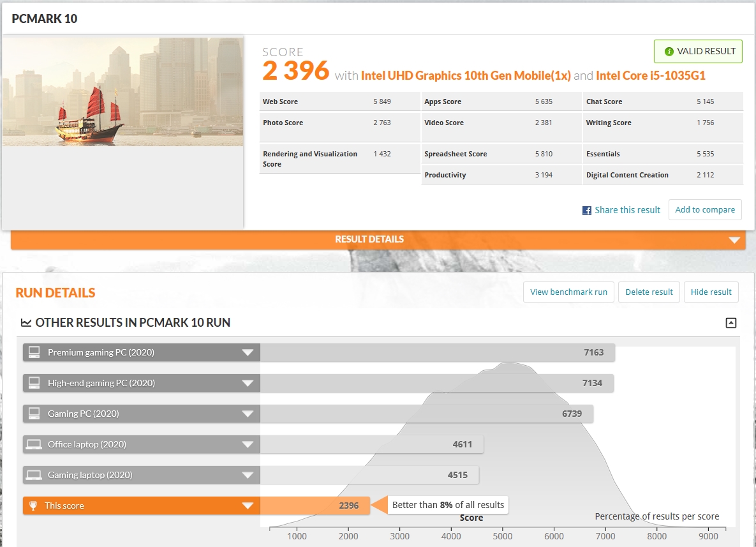Click the PCMARK 10 title
756x547 pixels.
point(45,19)
